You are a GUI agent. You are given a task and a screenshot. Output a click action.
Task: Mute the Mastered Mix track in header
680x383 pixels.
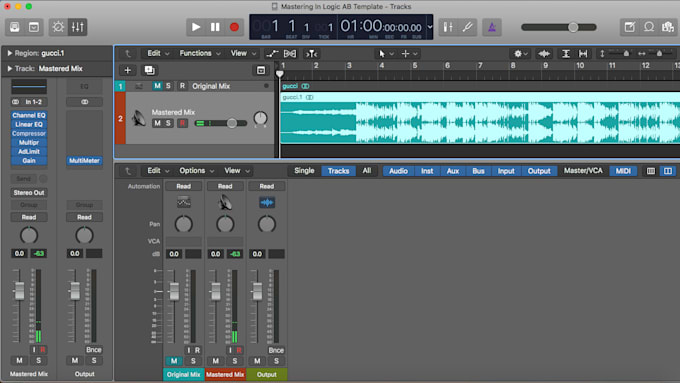click(x=157, y=123)
